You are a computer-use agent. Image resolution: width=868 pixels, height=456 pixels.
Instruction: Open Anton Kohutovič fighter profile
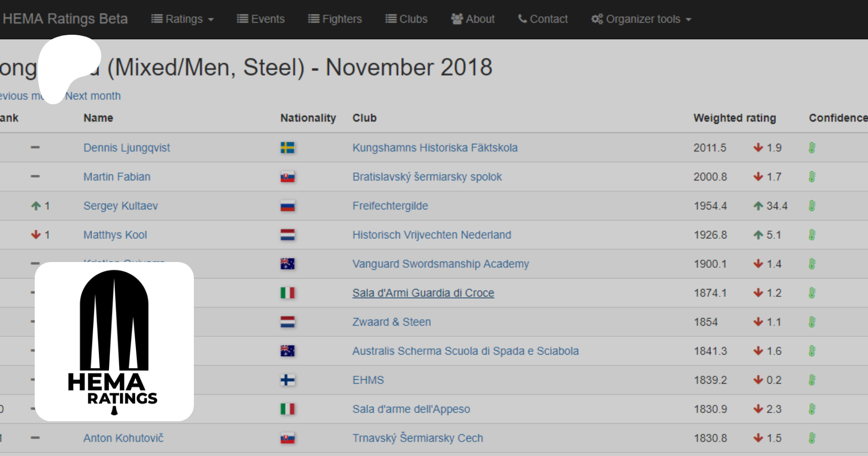click(123, 438)
